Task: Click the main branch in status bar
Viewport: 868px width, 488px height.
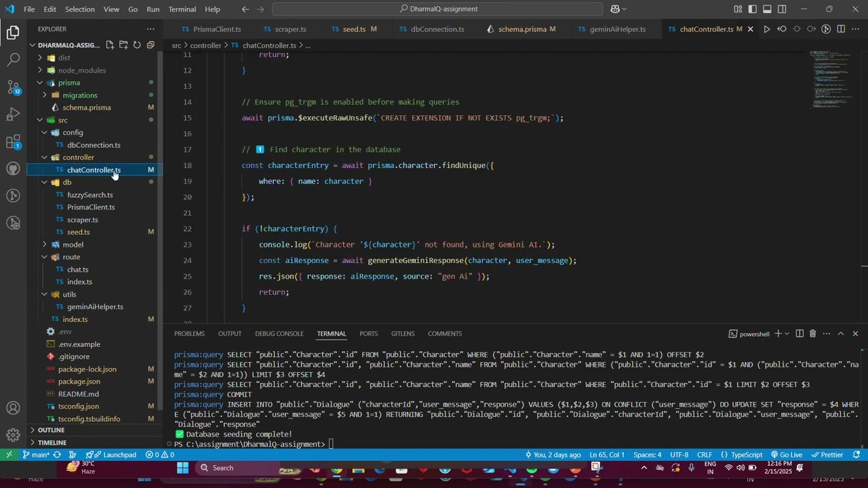Action: point(36,455)
